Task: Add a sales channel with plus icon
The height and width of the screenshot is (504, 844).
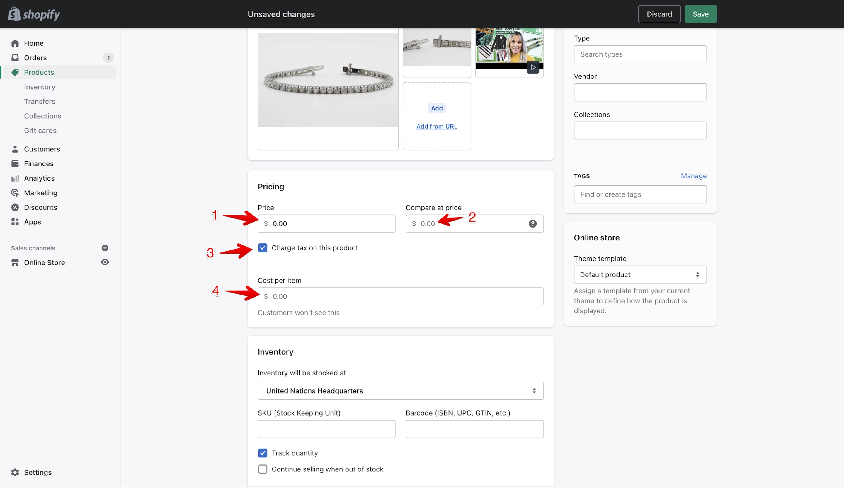Action: pos(105,248)
